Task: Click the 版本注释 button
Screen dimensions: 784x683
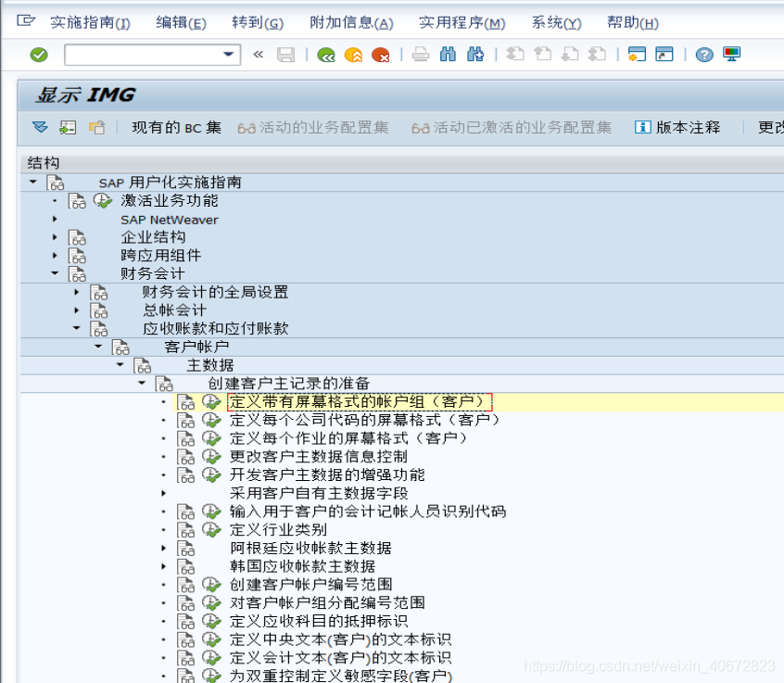Action: tap(677, 128)
